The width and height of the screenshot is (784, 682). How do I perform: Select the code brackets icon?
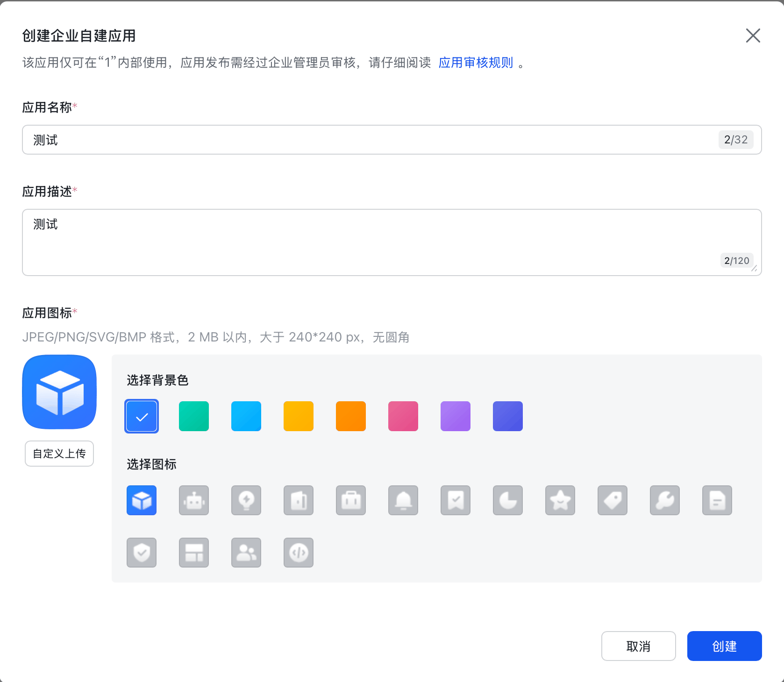(299, 553)
